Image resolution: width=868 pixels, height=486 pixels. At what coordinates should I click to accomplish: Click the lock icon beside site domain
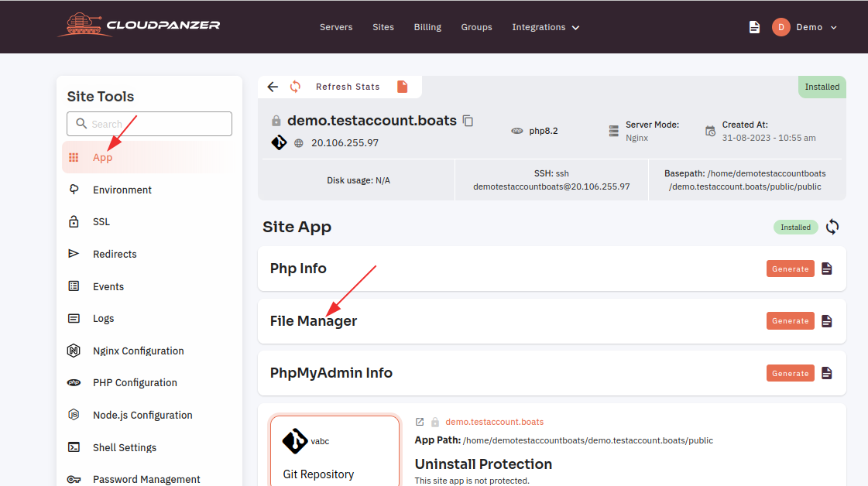tap(276, 121)
